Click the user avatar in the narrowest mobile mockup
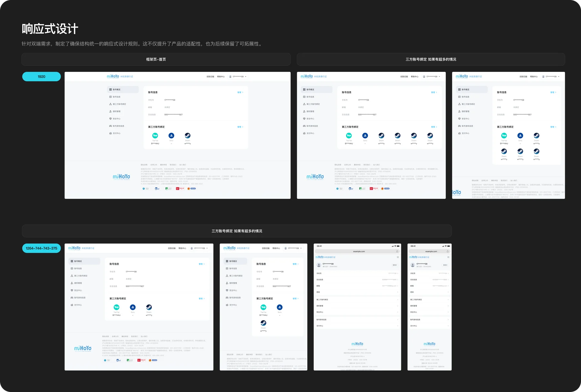Screen dimensions: 581x392 click(x=413, y=265)
